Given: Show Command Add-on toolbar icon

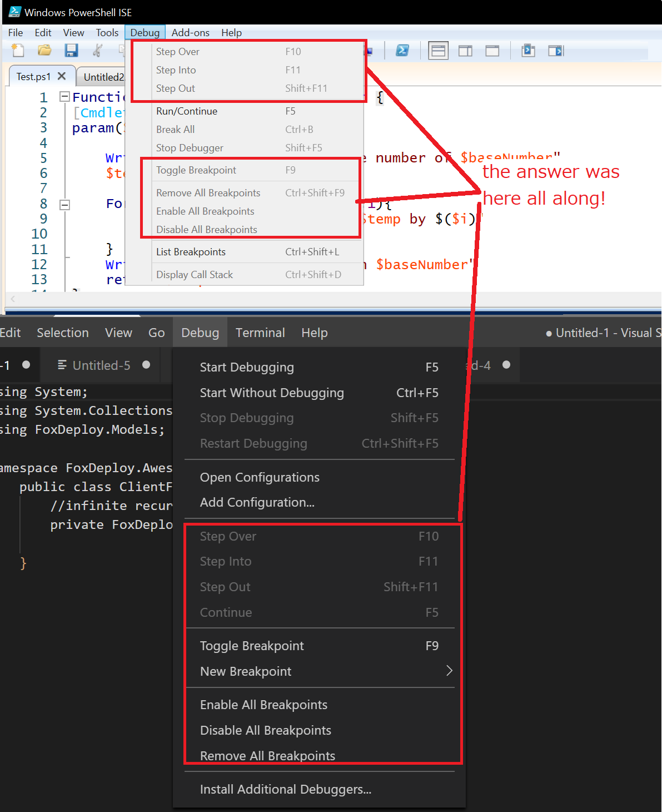Looking at the screenshot, I should point(556,51).
